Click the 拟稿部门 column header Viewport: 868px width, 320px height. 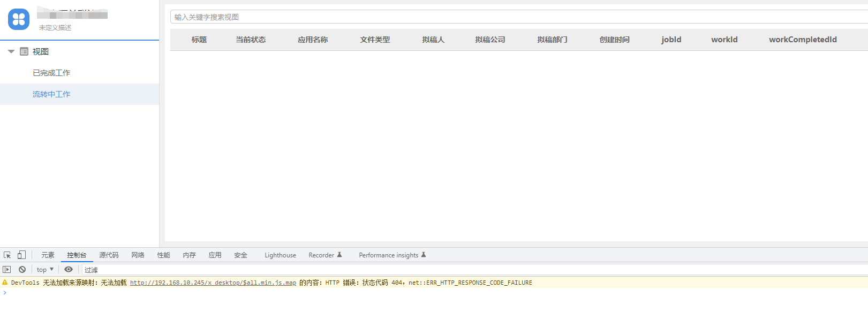point(552,40)
